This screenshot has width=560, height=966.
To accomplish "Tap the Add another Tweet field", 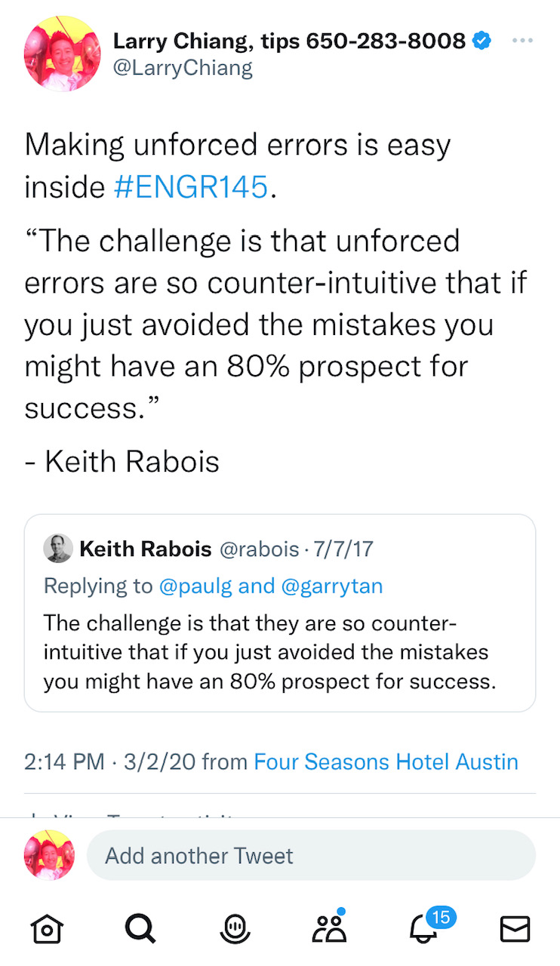I will coord(311,856).
